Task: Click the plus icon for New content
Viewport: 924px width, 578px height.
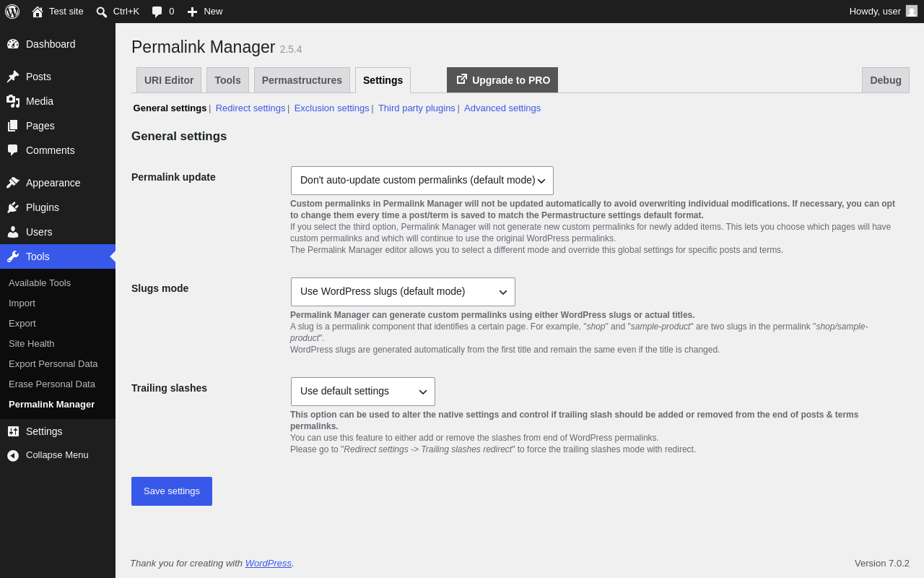Action: point(192,12)
